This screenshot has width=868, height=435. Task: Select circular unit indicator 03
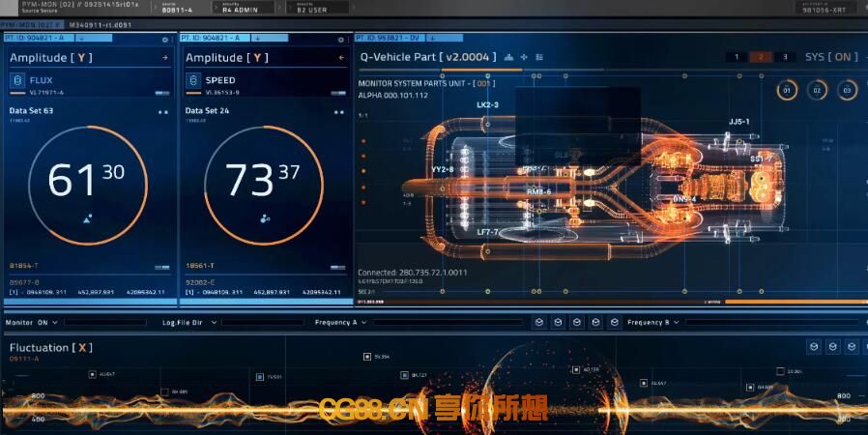click(x=847, y=90)
